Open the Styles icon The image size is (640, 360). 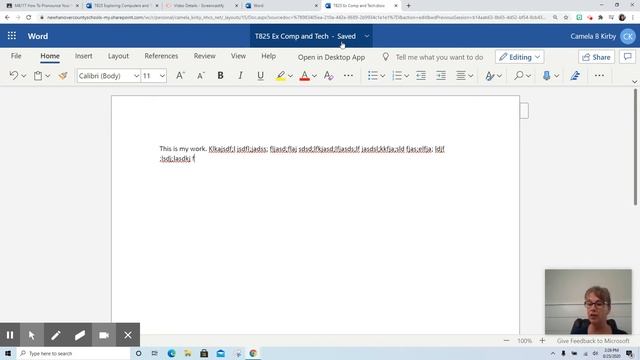[489, 76]
